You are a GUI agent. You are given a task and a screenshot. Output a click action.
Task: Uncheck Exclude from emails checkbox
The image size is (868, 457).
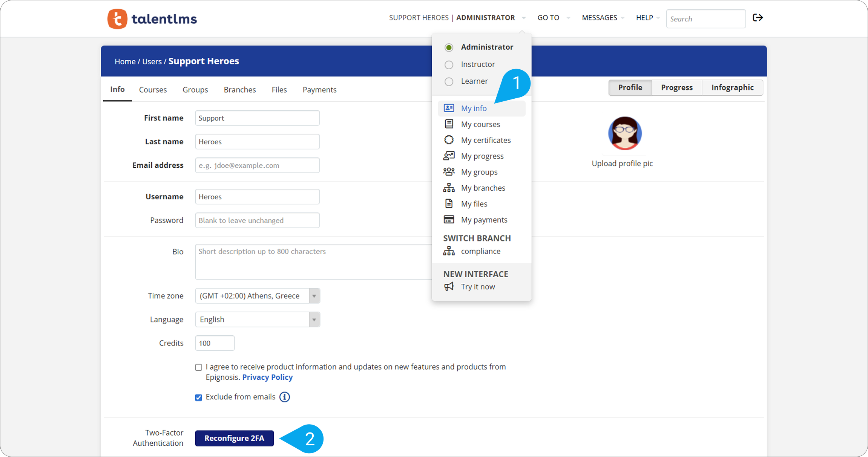(199, 397)
